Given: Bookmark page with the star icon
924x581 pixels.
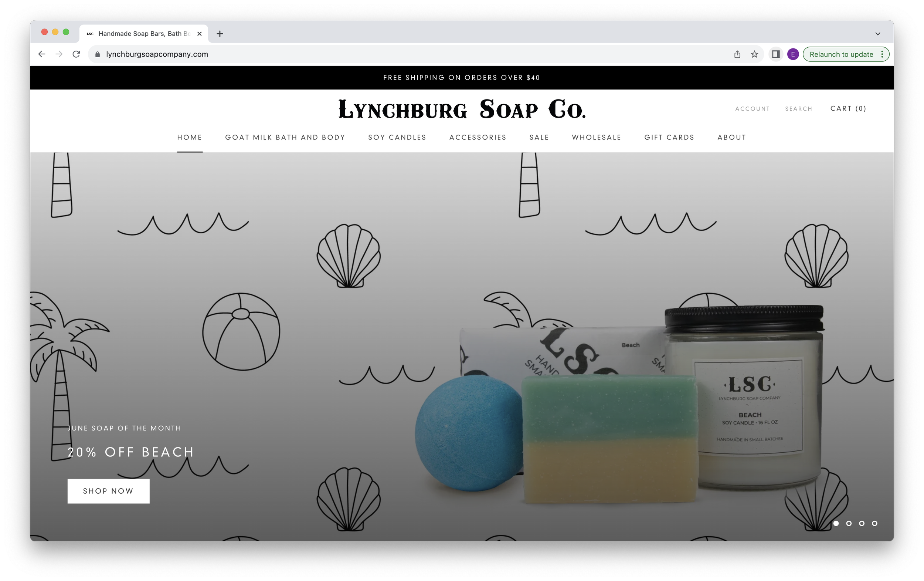Looking at the screenshot, I should pyautogui.click(x=754, y=54).
